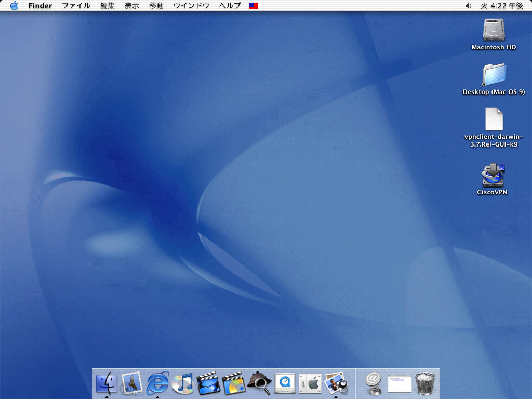Click the Desktop (Mac OS 9) label
The image size is (532, 399).
494,92
